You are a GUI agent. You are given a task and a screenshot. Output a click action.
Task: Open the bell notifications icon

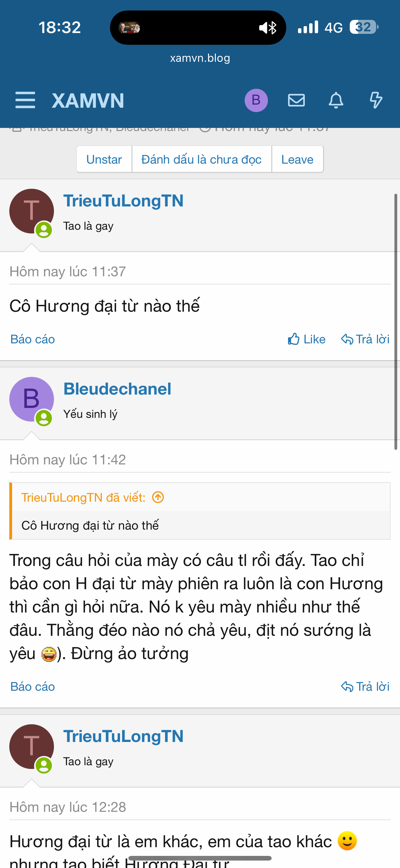(336, 100)
